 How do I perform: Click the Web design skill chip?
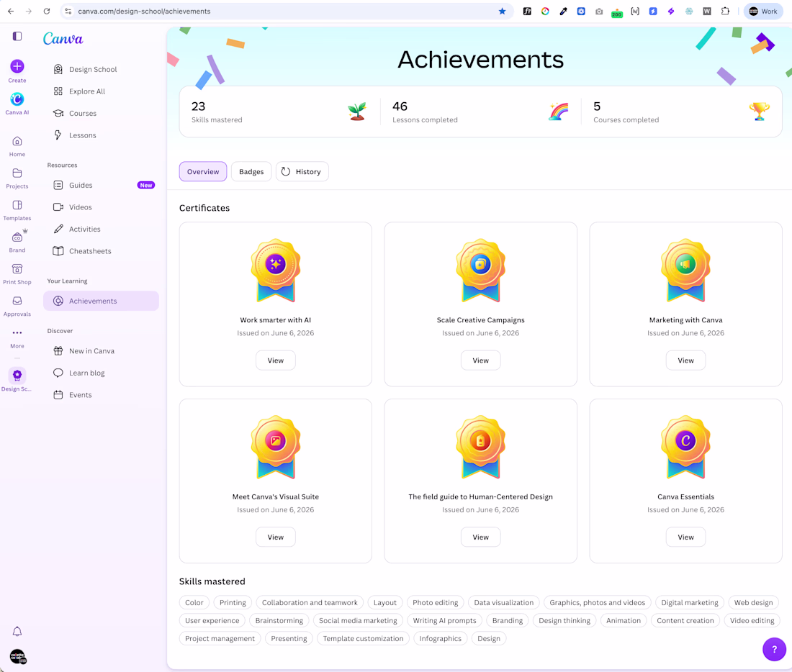[754, 603]
